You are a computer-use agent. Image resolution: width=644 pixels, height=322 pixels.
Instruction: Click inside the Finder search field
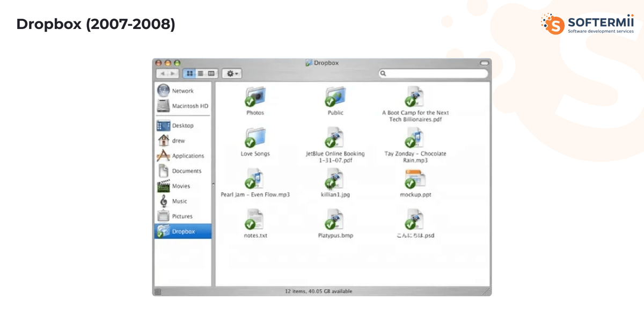(433, 74)
